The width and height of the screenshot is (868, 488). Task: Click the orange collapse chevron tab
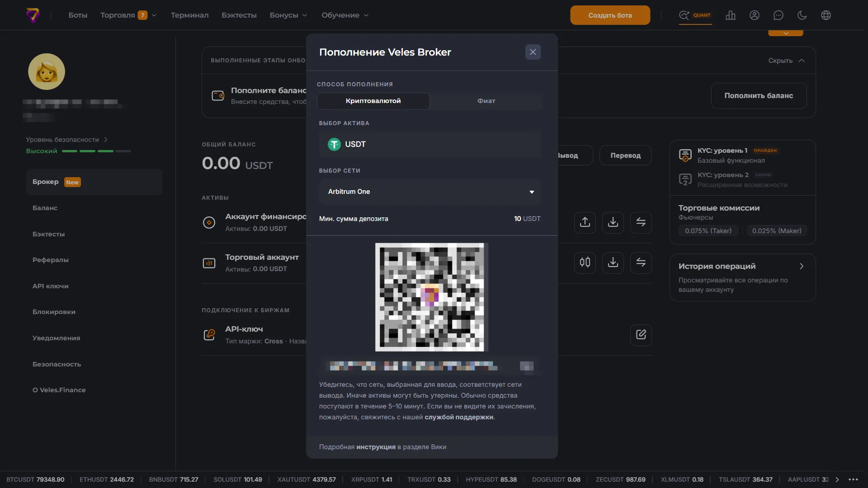[x=786, y=33]
